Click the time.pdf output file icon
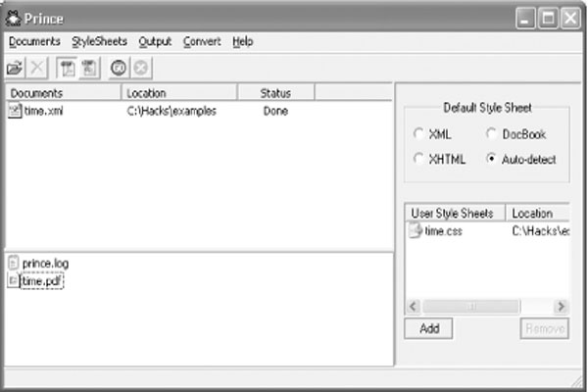The width and height of the screenshot is (588, 392). click(13, 280)
